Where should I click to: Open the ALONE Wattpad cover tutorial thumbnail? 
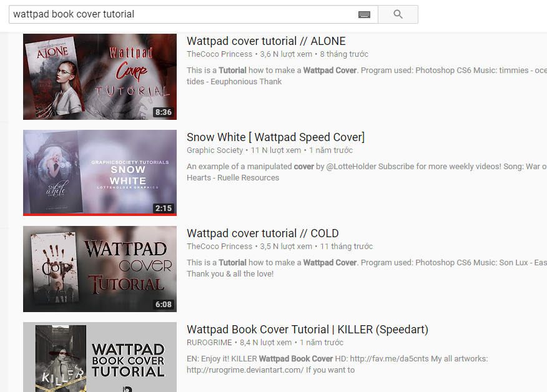pyautogui.click(x=100, y=77)
